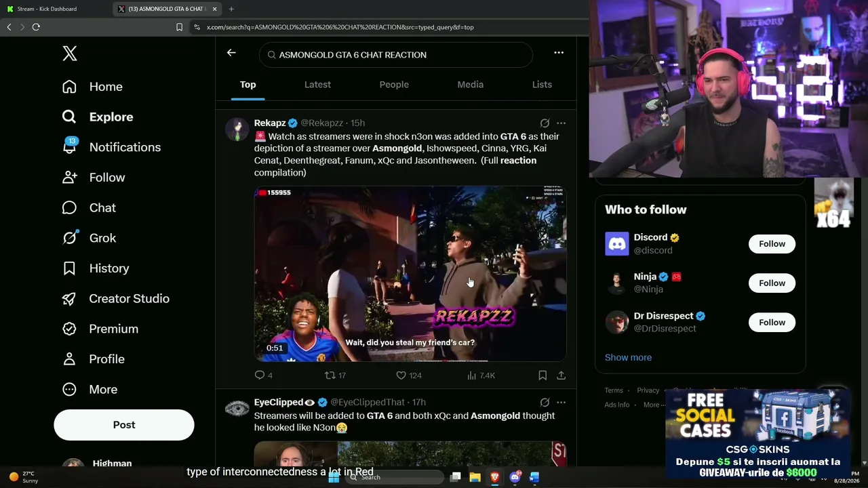Screen dimensions: 868x488
Task: Click the History bookmark icon
Action: pyautogui.click(x=69, y=268)
